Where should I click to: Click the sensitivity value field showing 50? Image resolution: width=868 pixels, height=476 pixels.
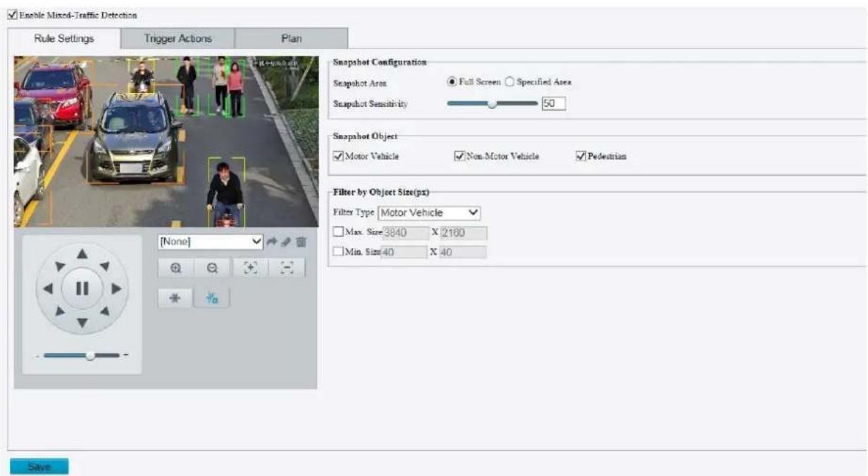pyautogui.click(x=554, y=104)
